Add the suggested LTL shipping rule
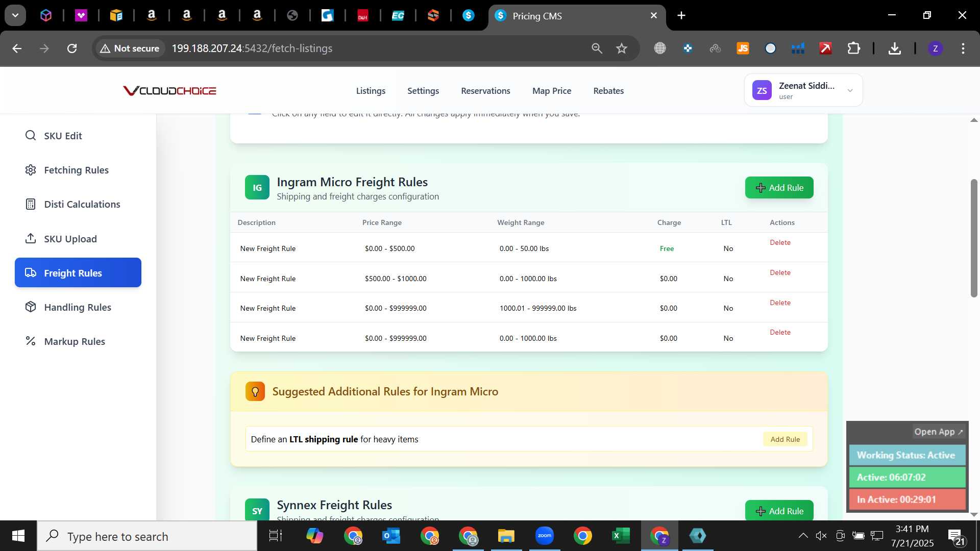The width and height of the screenshot is (980, 551). (785, 439)
